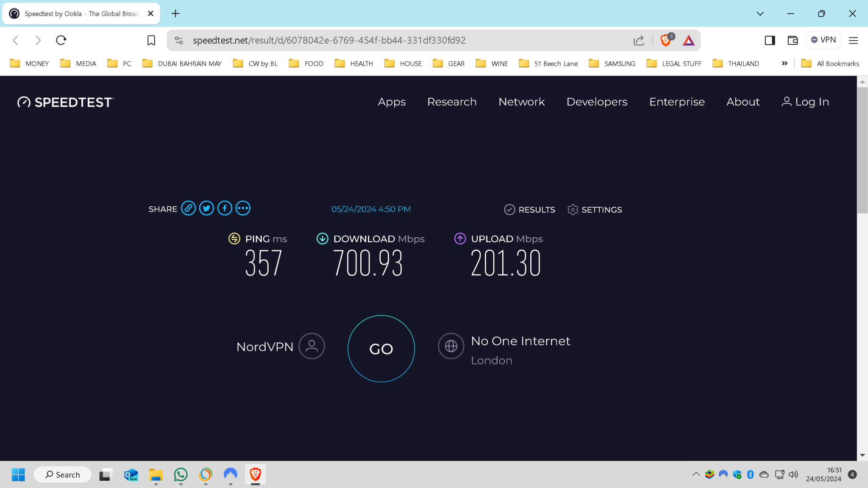Click the Speedtest logo
Image resolution: width=868 pixels, height=488 pixels.
66,102
